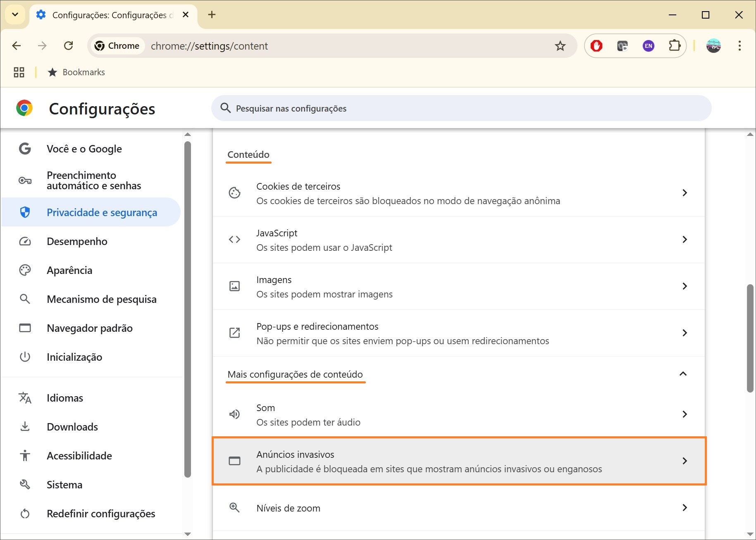
Task: Reload the current settings page
Action: pyautogui.click(x=69, y=46)
